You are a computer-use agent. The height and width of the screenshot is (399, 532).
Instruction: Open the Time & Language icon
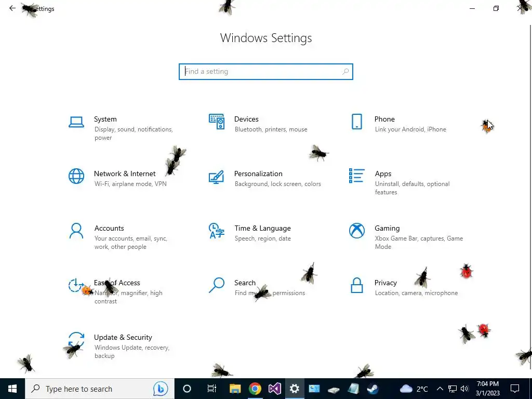[217, 231]
